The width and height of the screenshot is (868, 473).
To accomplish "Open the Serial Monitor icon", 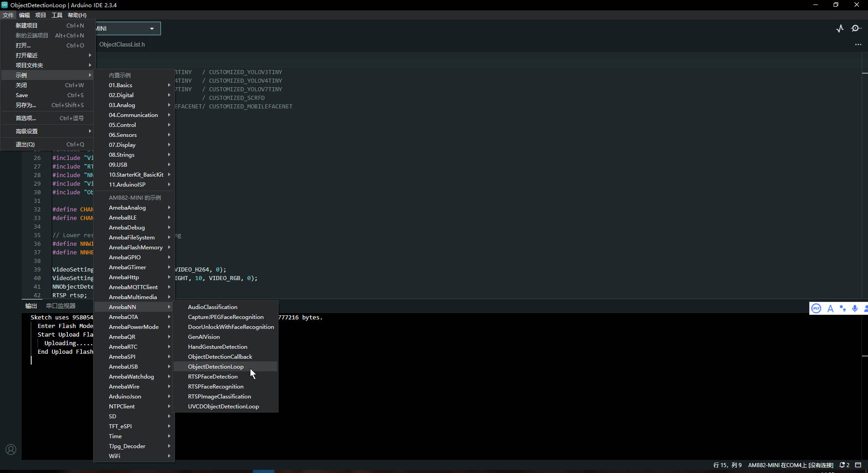I will 856,28.
